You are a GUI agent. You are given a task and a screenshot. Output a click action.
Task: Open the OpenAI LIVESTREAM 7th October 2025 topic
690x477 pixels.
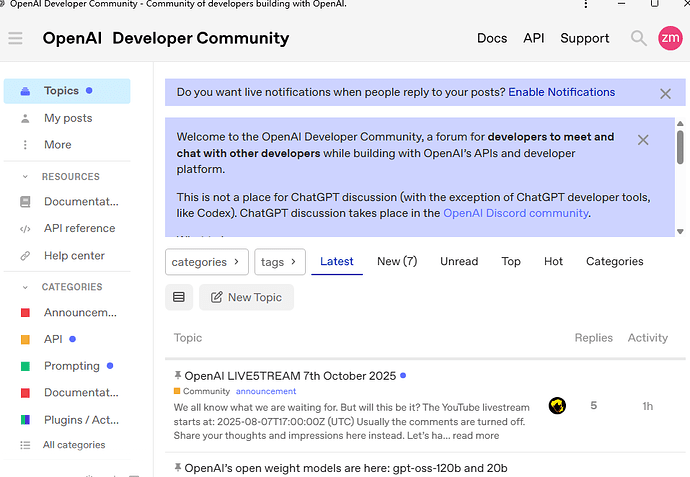click(x=290, y=376)
